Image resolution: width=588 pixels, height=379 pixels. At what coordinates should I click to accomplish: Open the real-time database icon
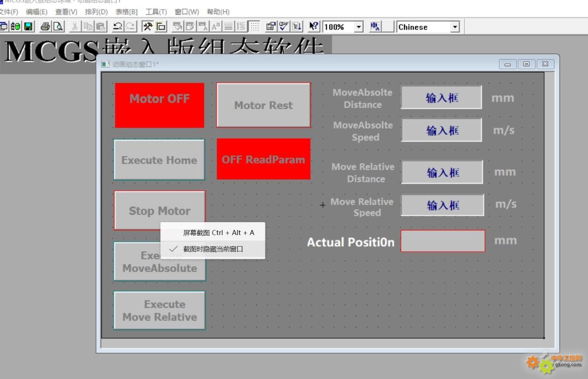click(16, 27)
